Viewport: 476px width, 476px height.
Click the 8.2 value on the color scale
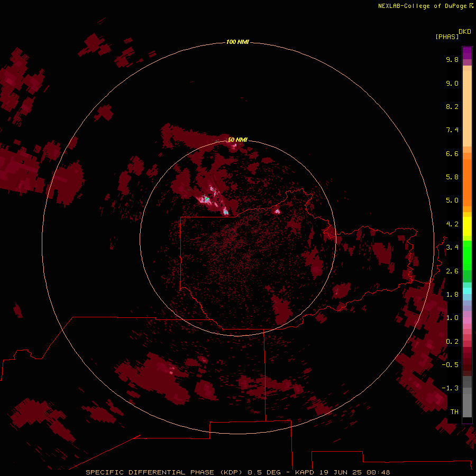click(452, 106)
